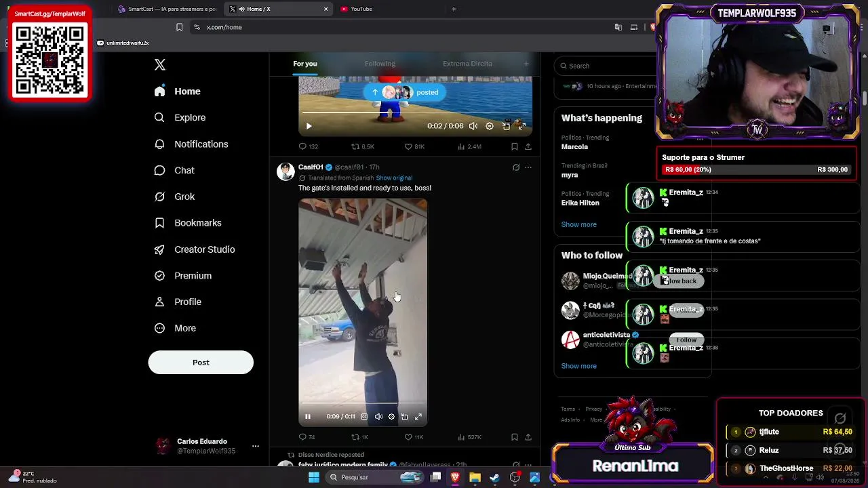The image size is (868, 488).
Task: Expand the More menu in sidebar
Action: click(x=176, y=328)
